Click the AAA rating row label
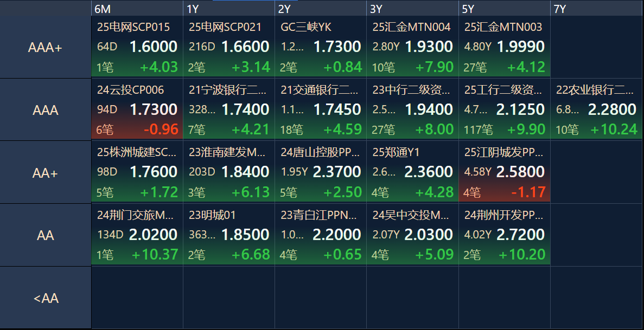This screenshot has height=330, width=644. (45, 110)
